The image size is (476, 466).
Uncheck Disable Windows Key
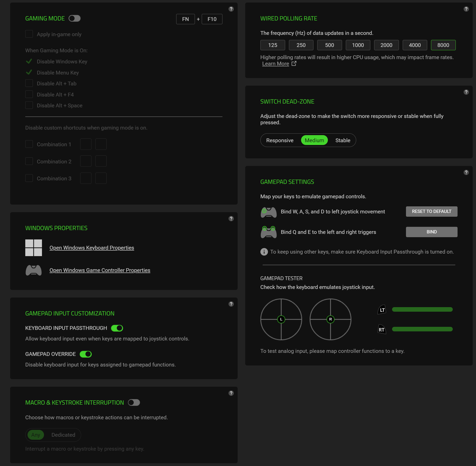click(29, 61)
